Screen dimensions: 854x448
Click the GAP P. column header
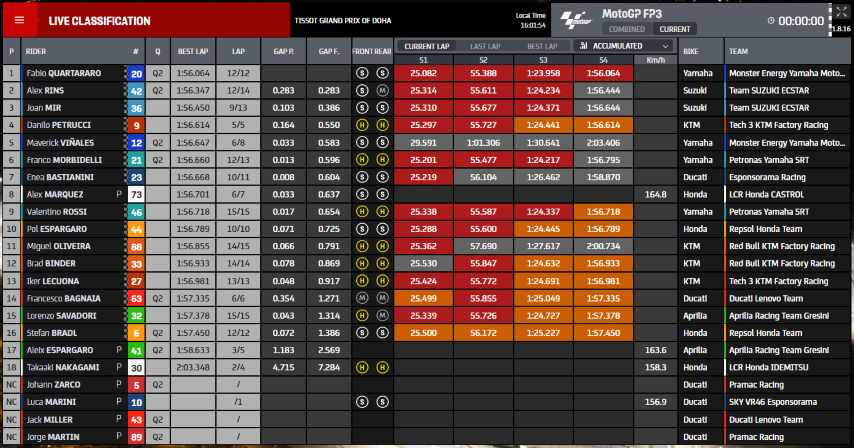(x=283, y=51)
